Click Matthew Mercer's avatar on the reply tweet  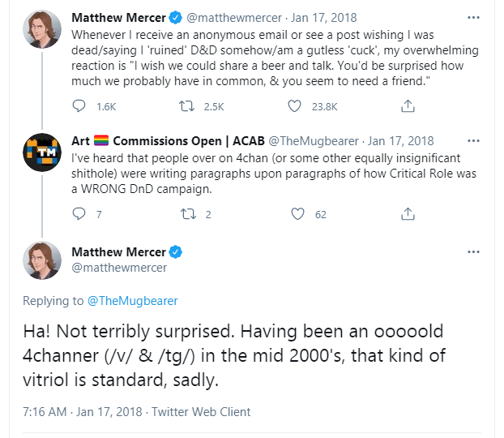tap(42, 260)
